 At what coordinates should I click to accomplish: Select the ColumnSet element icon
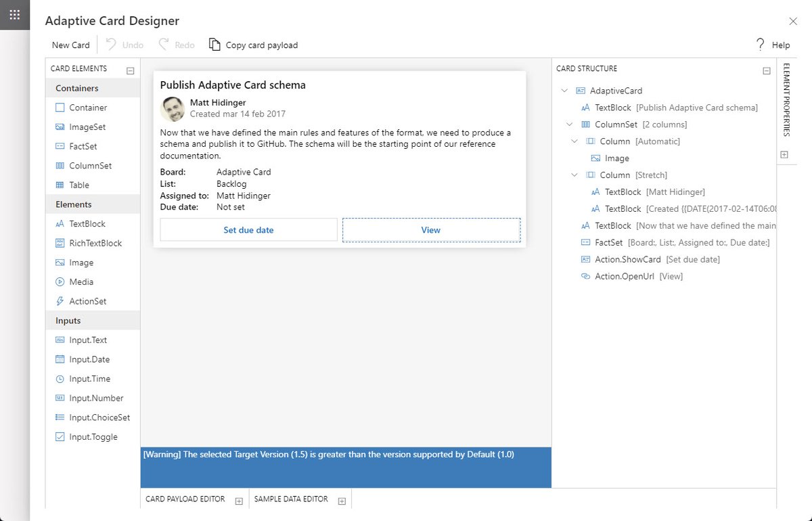(x=60, y=166)
